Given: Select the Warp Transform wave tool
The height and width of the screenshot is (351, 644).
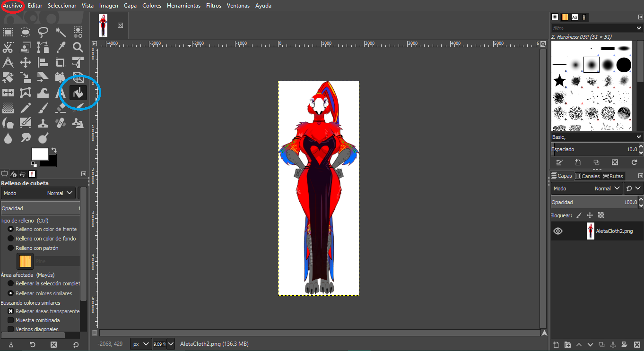Looking at the screenshot, I should click(x=43, y=93).
